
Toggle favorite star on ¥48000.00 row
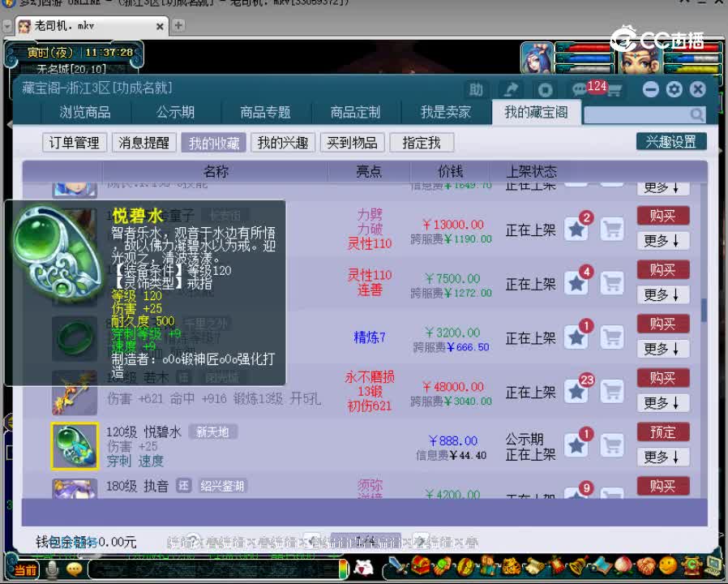[x=576, y=392]
